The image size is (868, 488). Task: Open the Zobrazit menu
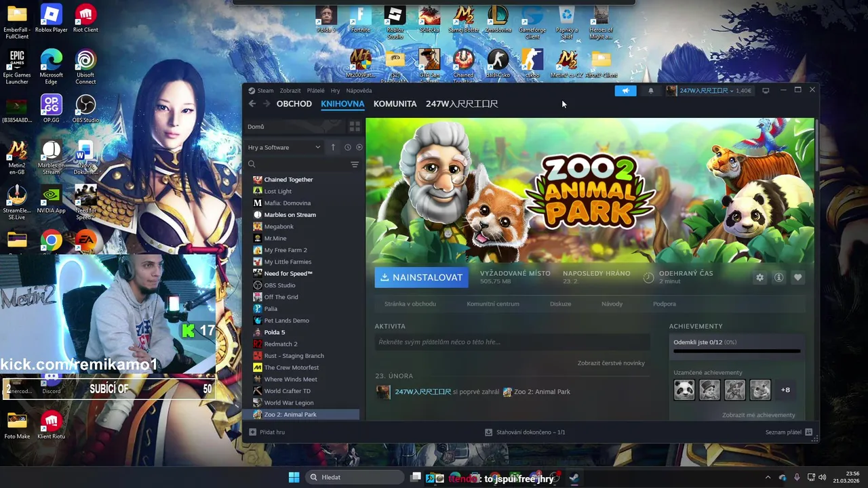point(290,91)
